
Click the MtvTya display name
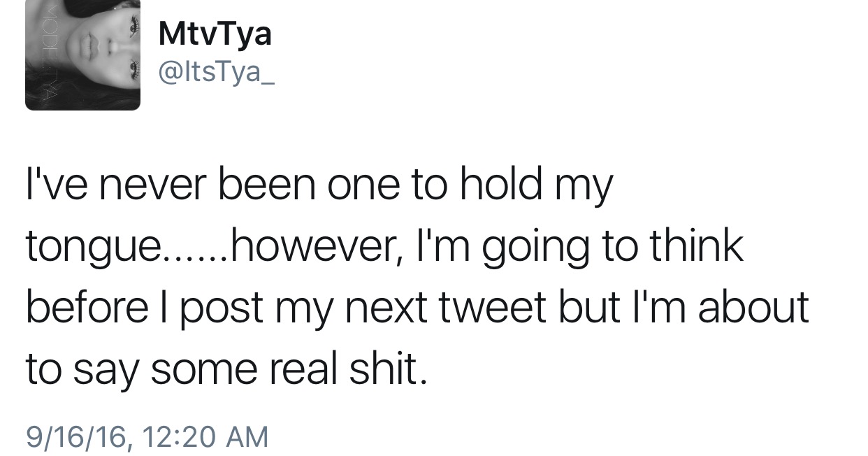[x=215, y=34]
